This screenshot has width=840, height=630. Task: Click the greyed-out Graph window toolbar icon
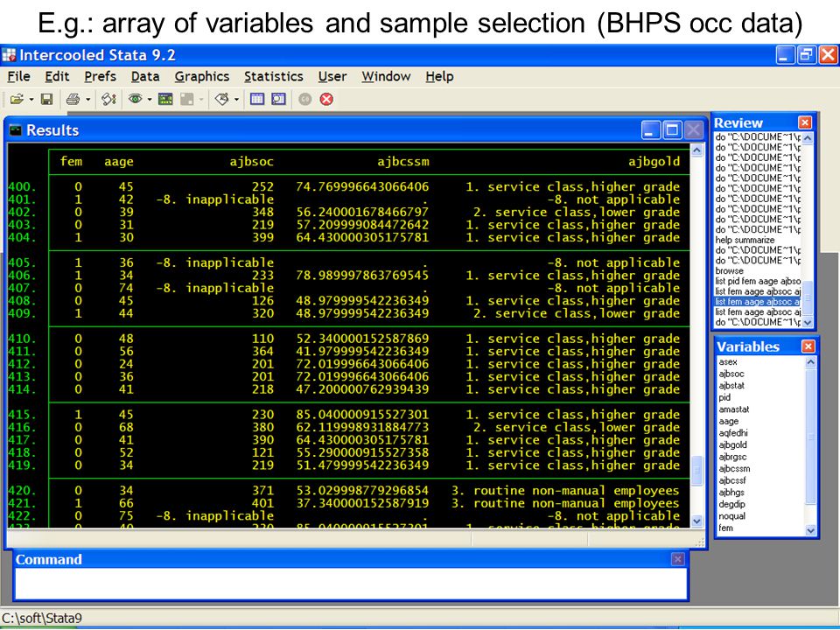pos(187,99)
